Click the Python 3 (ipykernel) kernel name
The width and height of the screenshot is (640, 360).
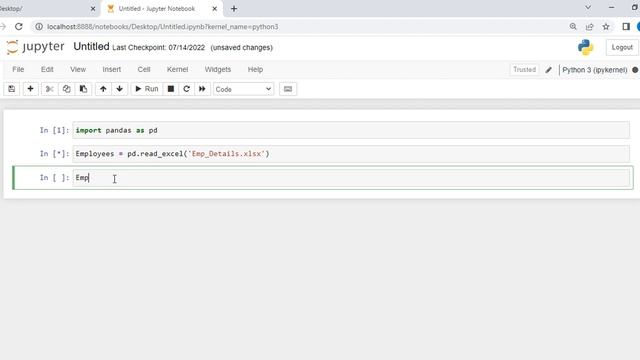pos(595,70)
